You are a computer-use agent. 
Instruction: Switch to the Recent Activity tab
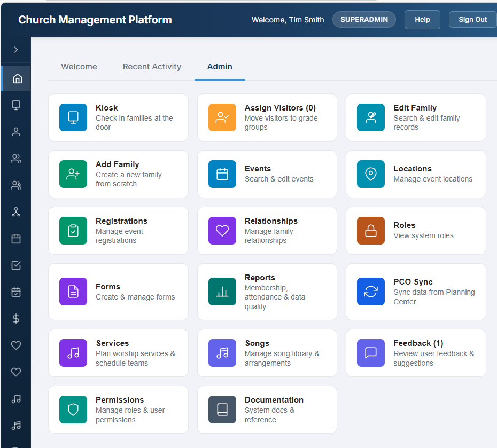point(152,66)
